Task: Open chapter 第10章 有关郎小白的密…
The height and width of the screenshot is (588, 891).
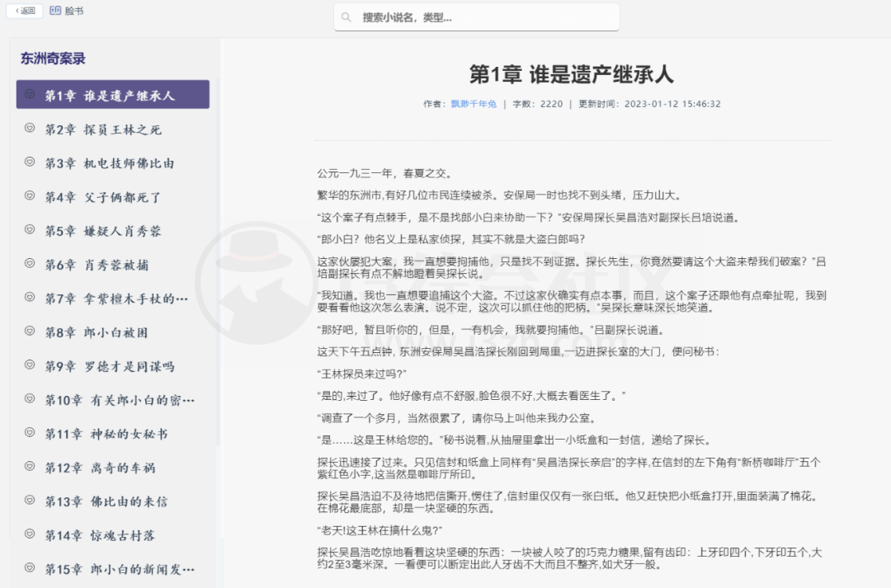Action: [112, 400]
